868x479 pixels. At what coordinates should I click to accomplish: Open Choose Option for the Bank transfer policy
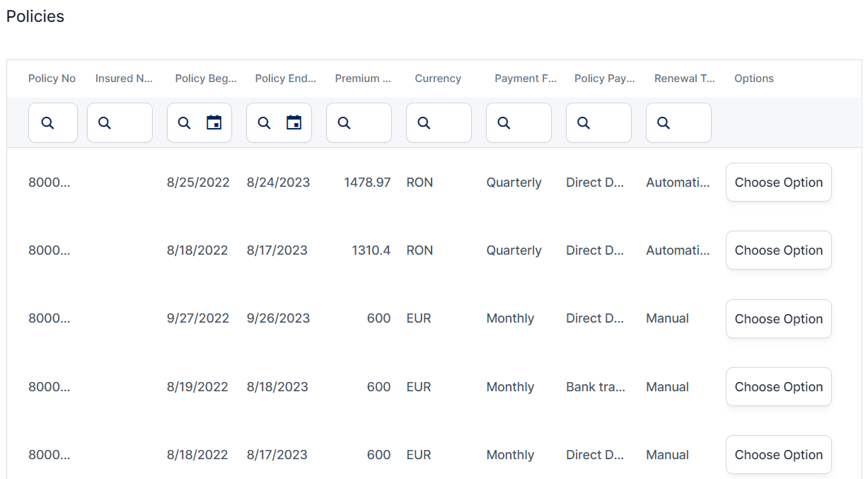pos(778,387)
